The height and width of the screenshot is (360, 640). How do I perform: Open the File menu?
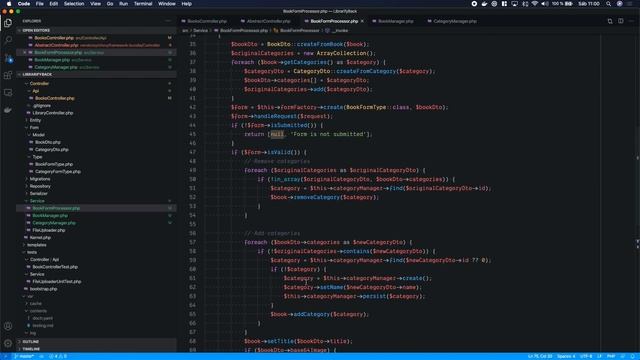[x=40, y=4]
